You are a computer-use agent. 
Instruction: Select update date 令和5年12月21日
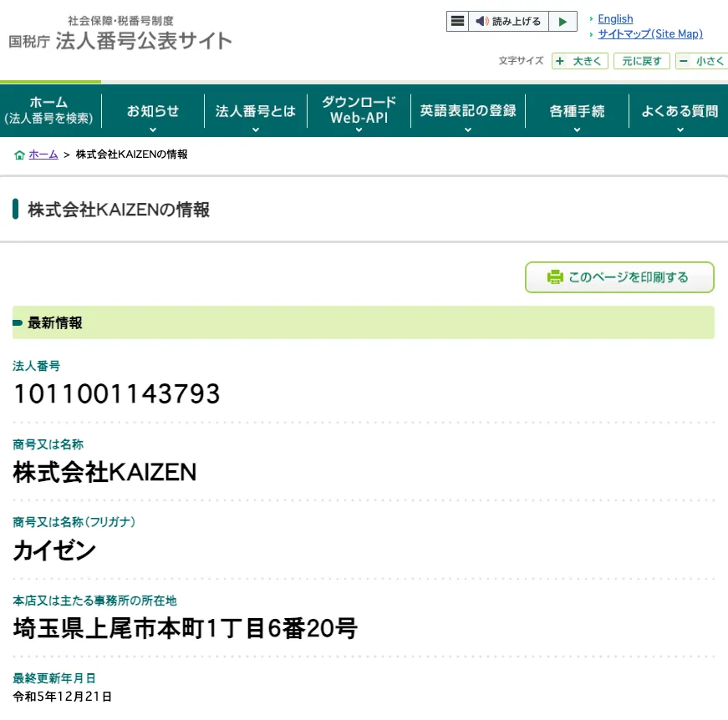[x=62, y=697]
